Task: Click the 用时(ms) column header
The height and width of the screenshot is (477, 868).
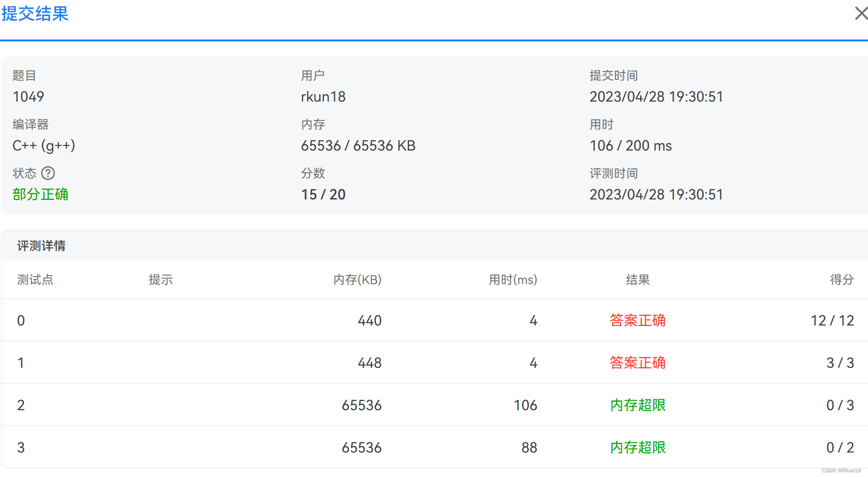Action: 513,280
